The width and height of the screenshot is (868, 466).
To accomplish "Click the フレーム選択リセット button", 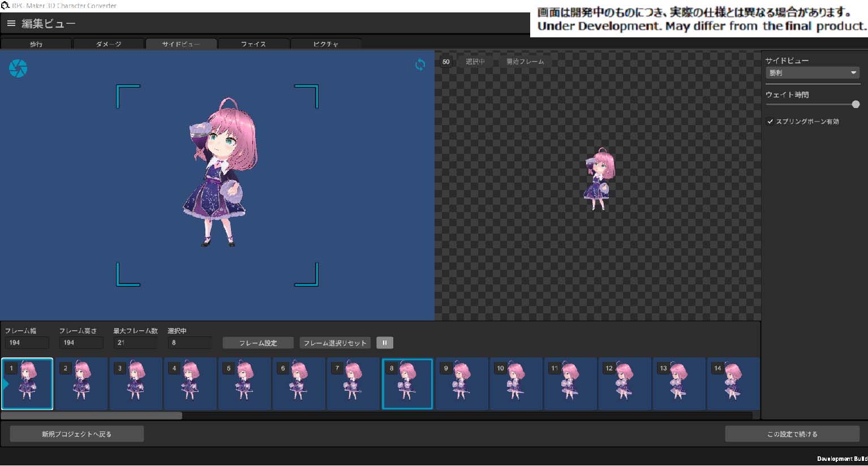I will click(x=335, y=343).
